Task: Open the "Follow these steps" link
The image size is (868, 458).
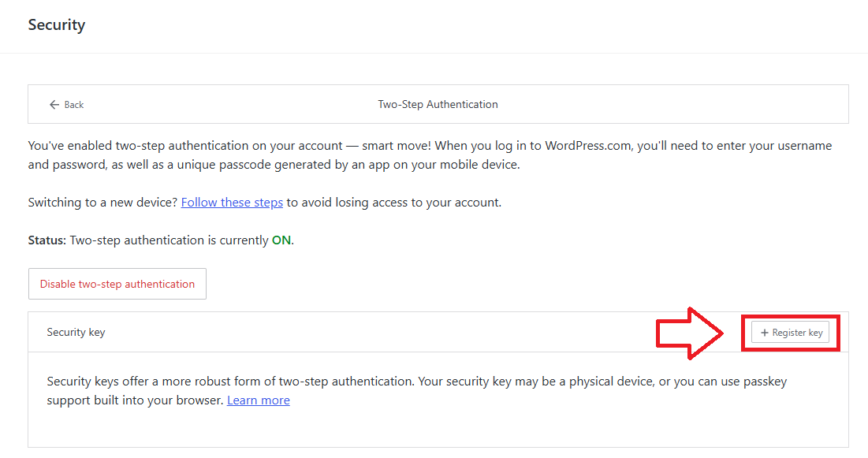Action: click(232, 203)
